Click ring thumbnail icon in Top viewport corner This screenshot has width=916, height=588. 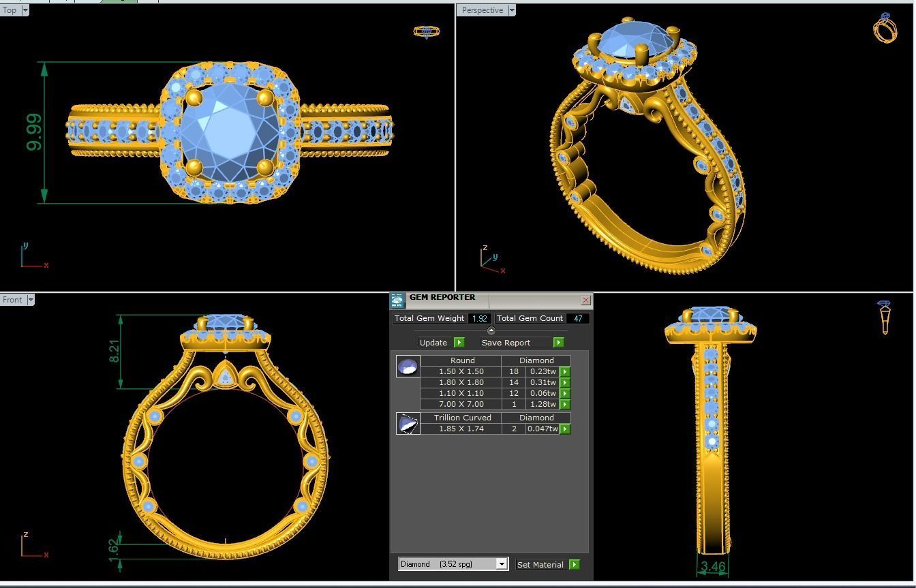pos(427,31)
